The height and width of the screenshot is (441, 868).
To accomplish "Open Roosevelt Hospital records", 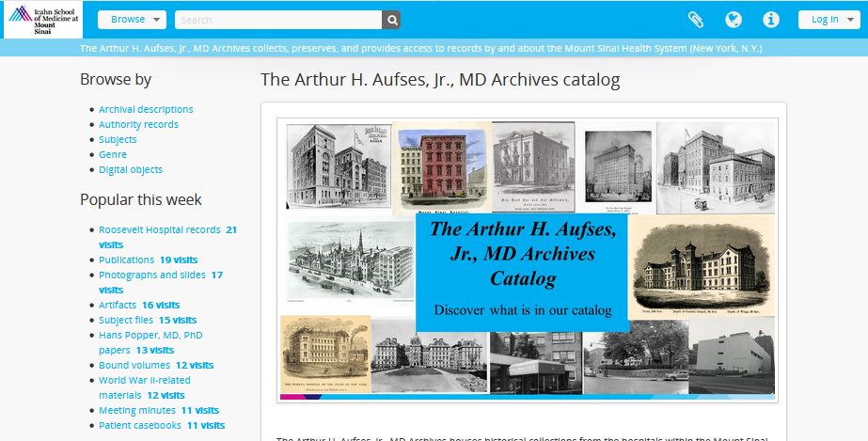I will click(x=159, y=229).
